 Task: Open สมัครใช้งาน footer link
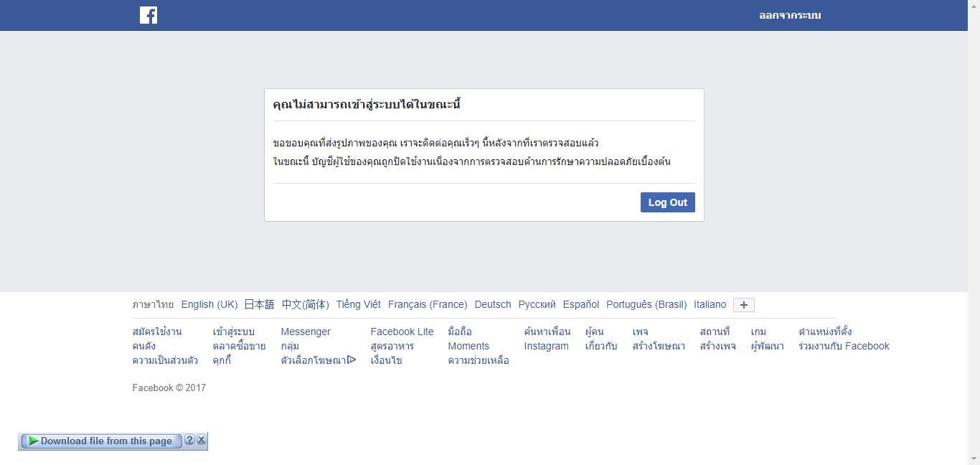[x=157, y=332]
